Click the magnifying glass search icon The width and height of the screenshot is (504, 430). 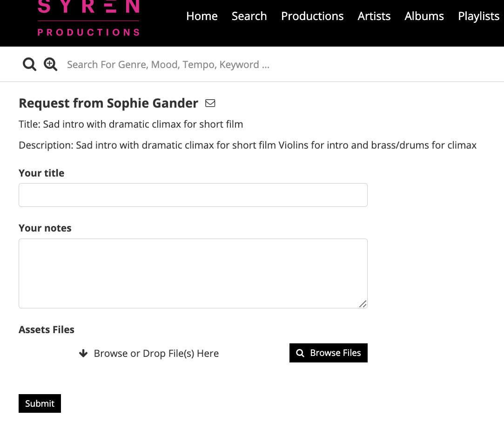29,64
